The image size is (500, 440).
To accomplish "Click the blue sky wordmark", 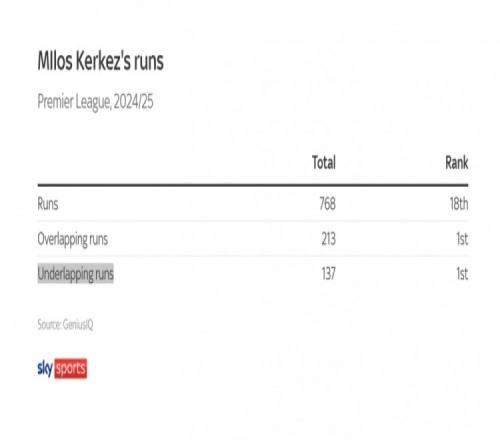I will point(45,369).
